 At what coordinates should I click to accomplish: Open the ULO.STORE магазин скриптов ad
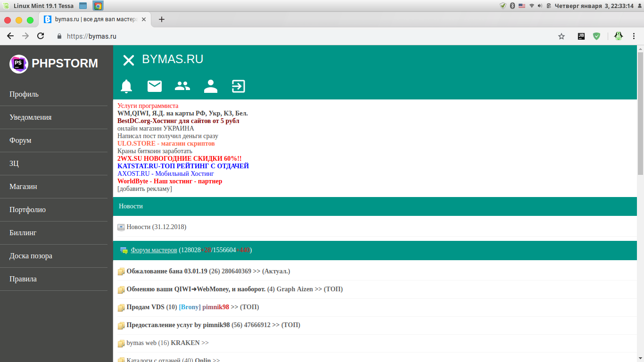166,144
